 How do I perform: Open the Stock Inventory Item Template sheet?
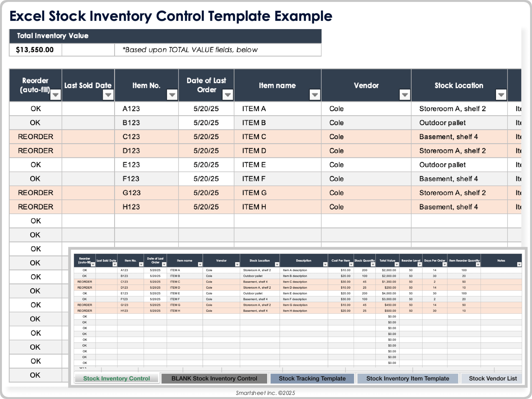tap(407, 378)
